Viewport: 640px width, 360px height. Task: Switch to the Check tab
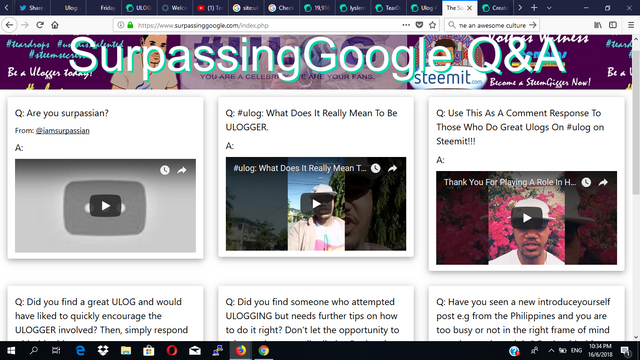[x=282, y=8]
